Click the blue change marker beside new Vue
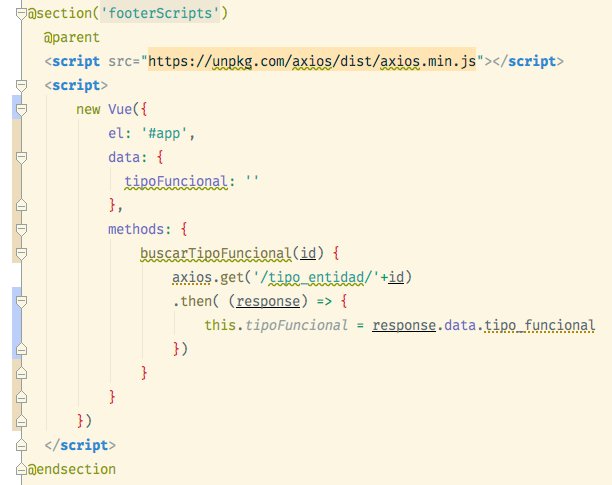This screenshot has width=612, height=485. 17,107
